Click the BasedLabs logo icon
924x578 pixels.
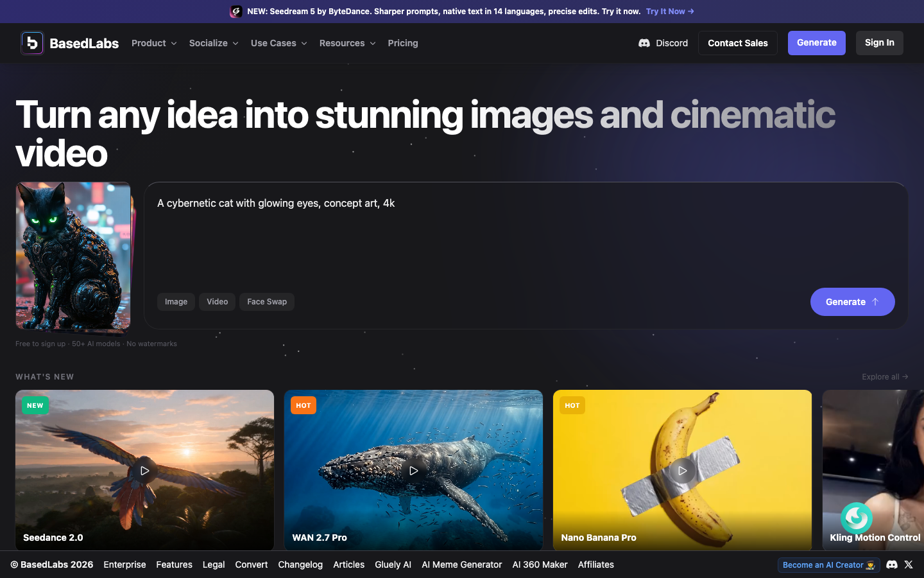(x=32, y=43)
